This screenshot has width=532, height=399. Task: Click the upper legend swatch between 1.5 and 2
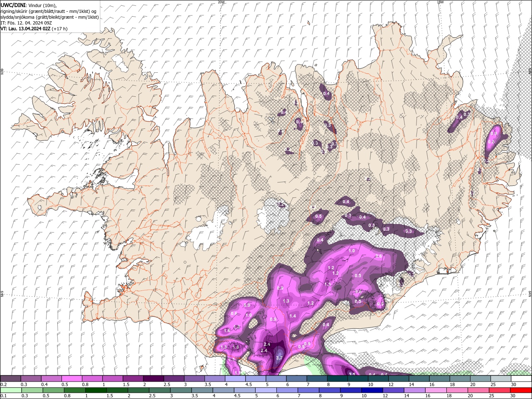click(133, 379)
